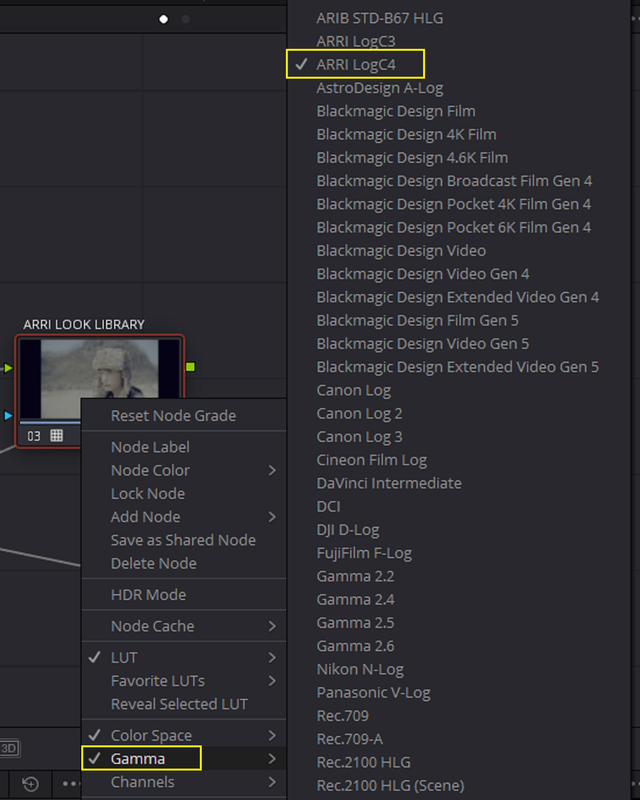This screenshot has width=640, height=800.
Task: Pick Blackmagic Design Extended Video Gen 5
Action: coord(457,367)
